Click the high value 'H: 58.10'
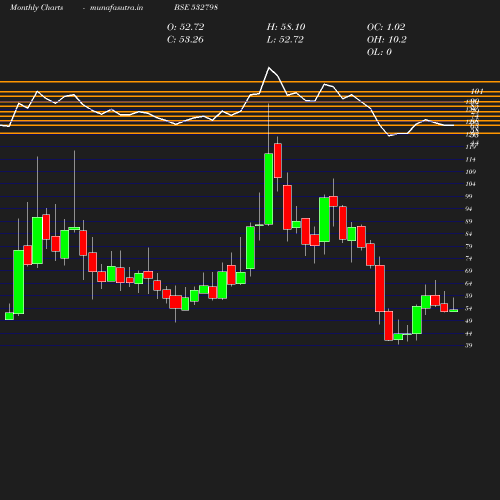The image size is (500, 500). point(286,27)
